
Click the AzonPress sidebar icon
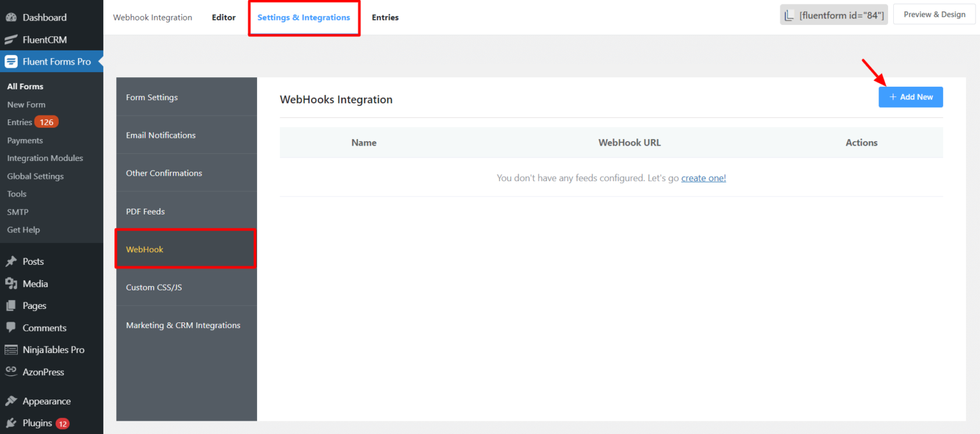tap(11, 371)
